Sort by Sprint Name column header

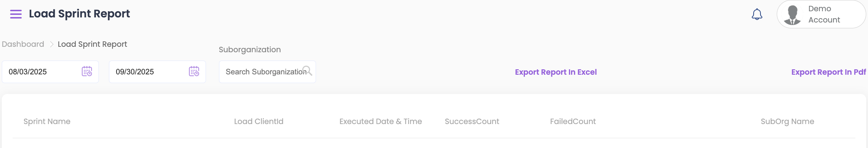point(47,122)
